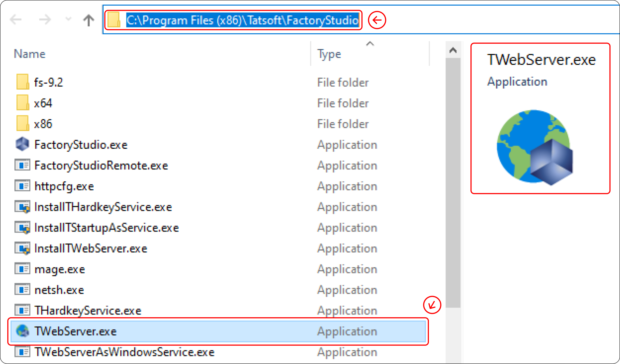
Task: Select InstallTStartupAsService.exe file name
Action: pos(107,228)
